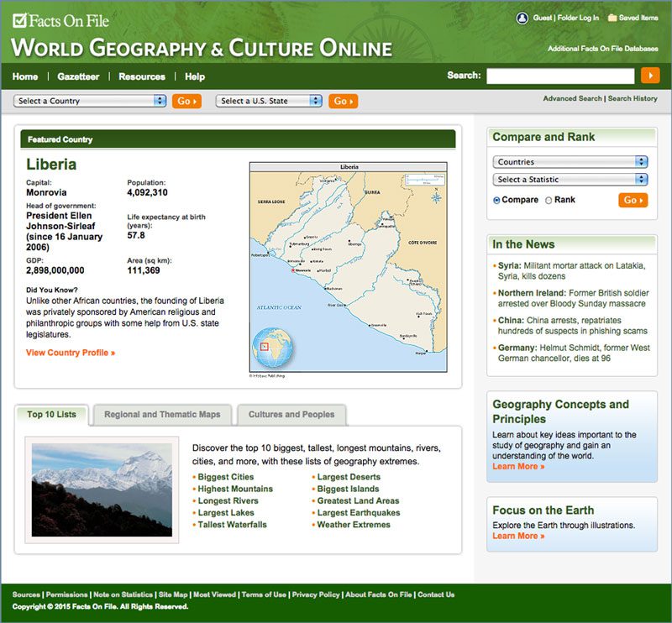This screenshot has width=672, height=623.
Task: Open Sources footer link
Action: [x=26, y=594]
